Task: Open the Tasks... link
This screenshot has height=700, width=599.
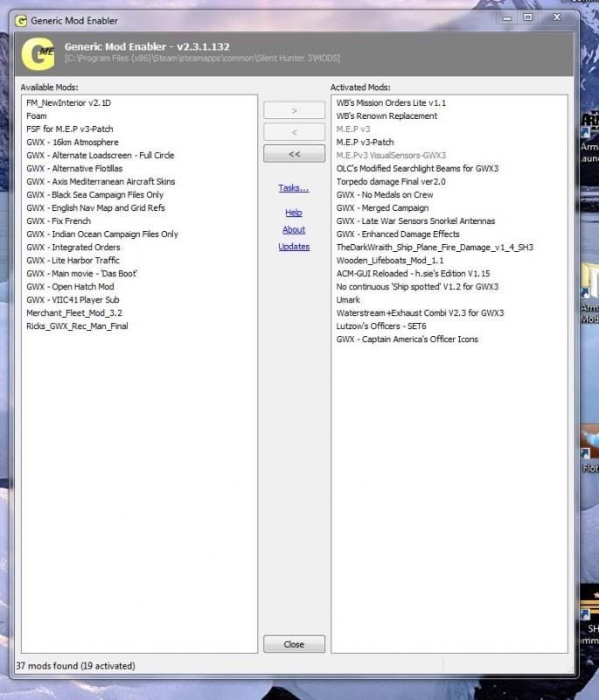Action: 294,187
